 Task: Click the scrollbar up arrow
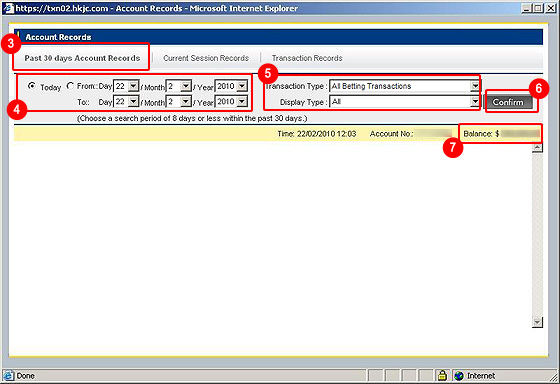pyautogui.click(x=537, y=148)
